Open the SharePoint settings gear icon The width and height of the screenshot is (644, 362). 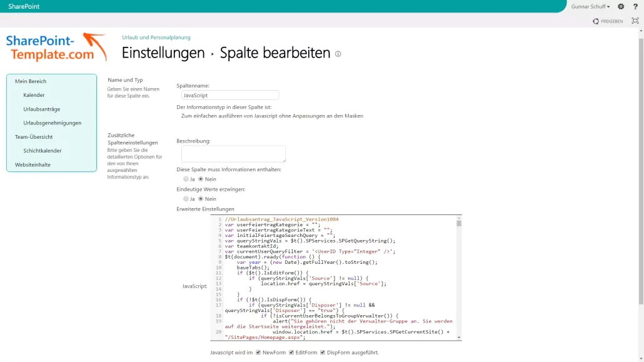(x=620, y=6)
